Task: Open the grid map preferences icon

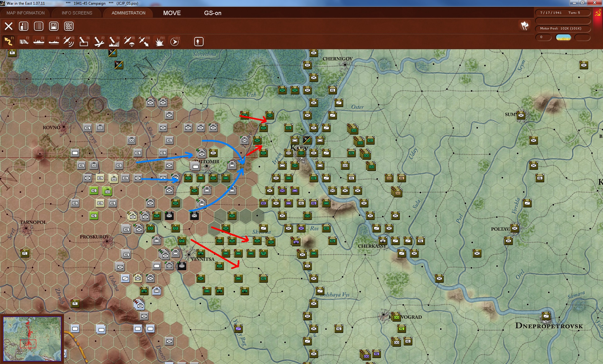Action: coord(69,26)
